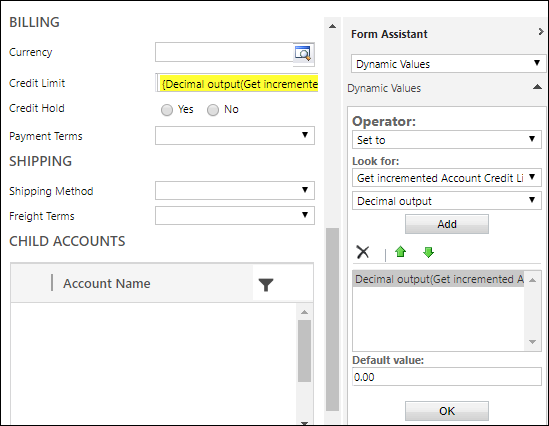Click the OK button
The width and height of the screenshot is (549, 426).
coord(447,411)
